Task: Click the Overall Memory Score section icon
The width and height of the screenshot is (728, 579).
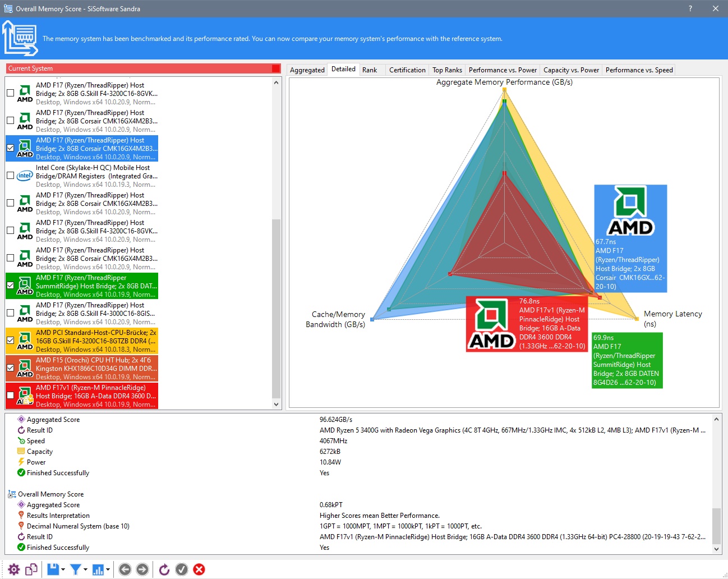Action: pyautogui.click(x=12, y=494)
